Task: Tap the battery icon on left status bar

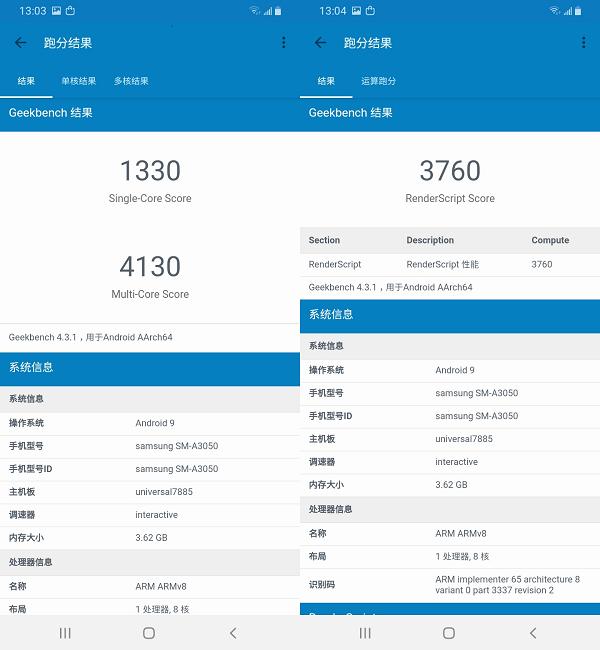Action: click(x=278, y=11)
